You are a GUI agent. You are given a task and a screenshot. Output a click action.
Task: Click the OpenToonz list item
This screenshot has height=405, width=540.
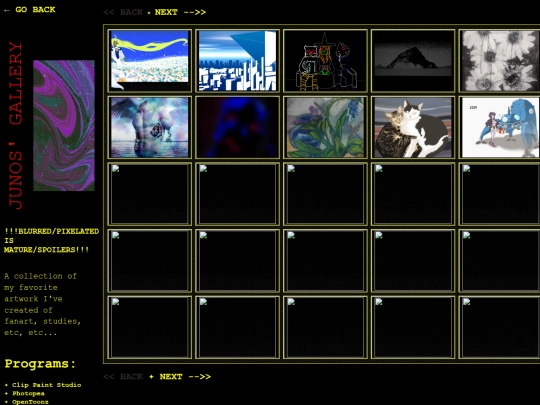click(30, 402)
